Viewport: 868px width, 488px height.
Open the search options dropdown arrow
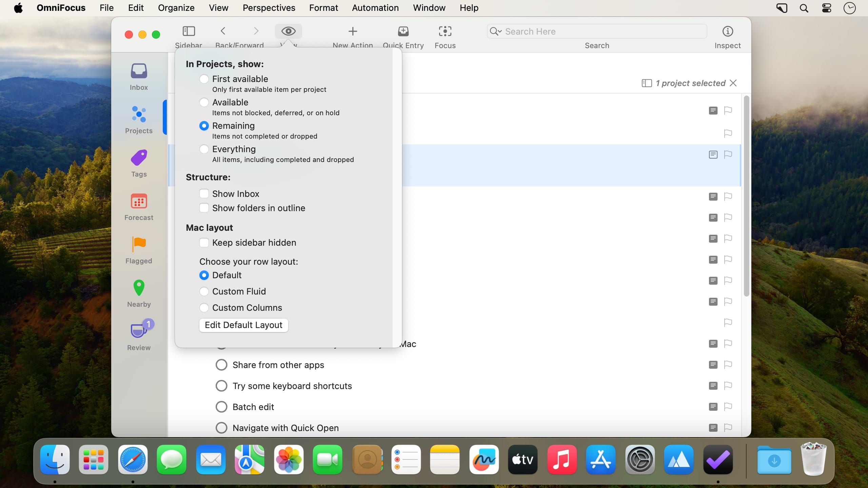pos(499,32)
